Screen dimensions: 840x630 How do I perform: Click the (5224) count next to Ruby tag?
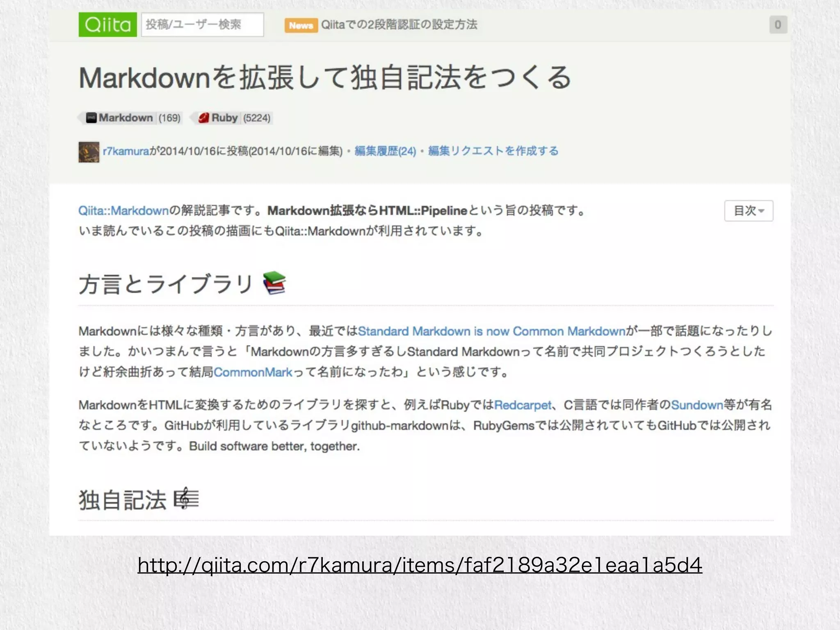coord(257,118)
